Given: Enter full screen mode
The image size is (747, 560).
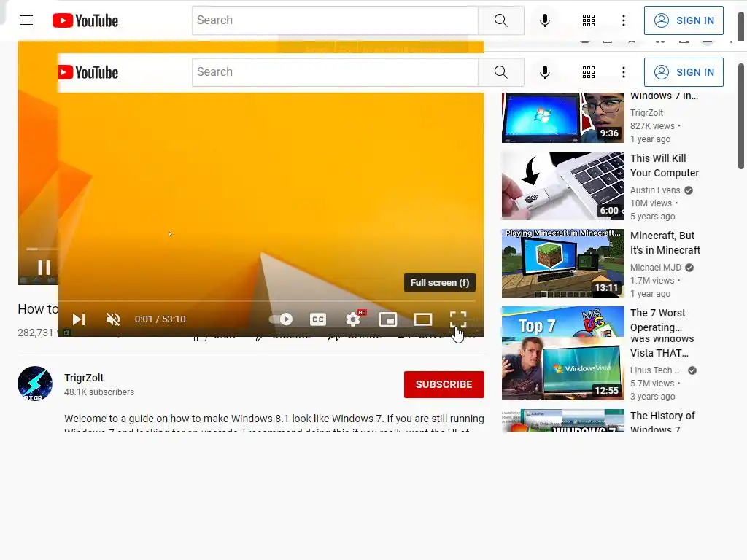Looking at the screenshot, I should click(458, 319).
